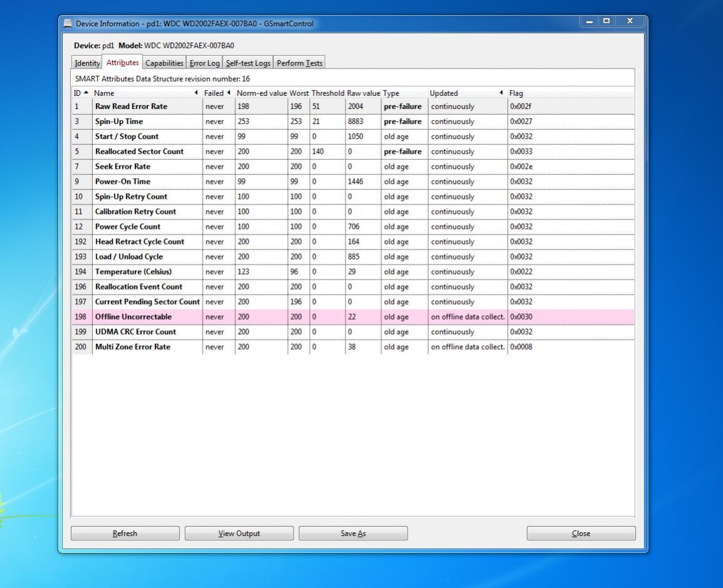
Task: Select the Power Cycle Count row
Action: tap(353, 227)
